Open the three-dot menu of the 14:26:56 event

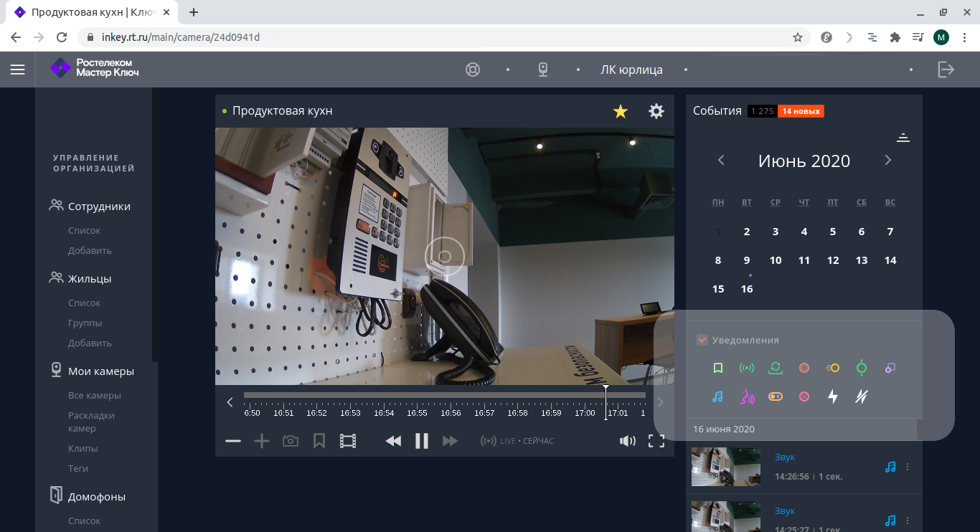pyautogui.click(x=908, y=467)
